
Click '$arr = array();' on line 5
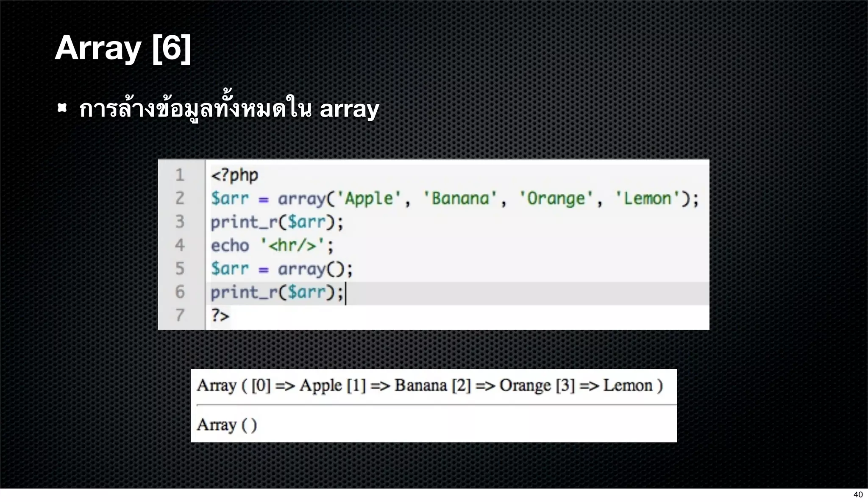281,269
